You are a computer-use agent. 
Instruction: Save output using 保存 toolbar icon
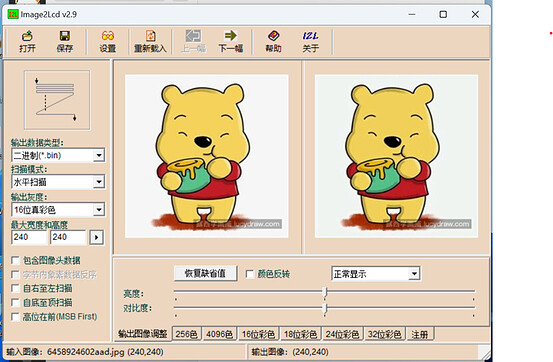[x=65, y=42]
